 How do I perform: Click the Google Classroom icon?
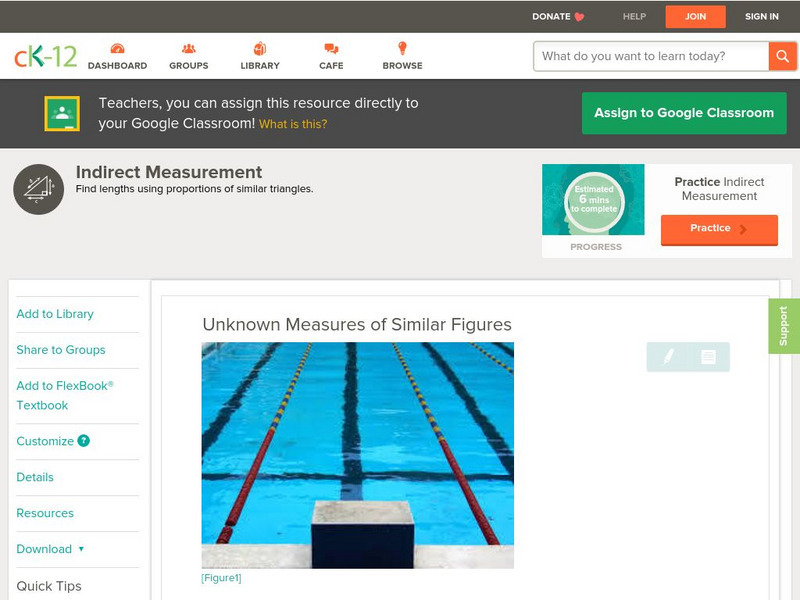pos(62,113)
